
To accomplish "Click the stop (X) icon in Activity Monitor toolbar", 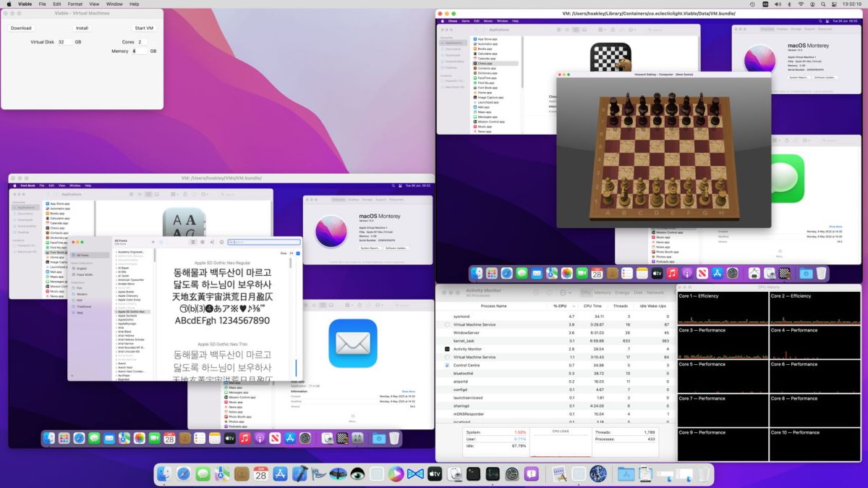I will point(535,293).
